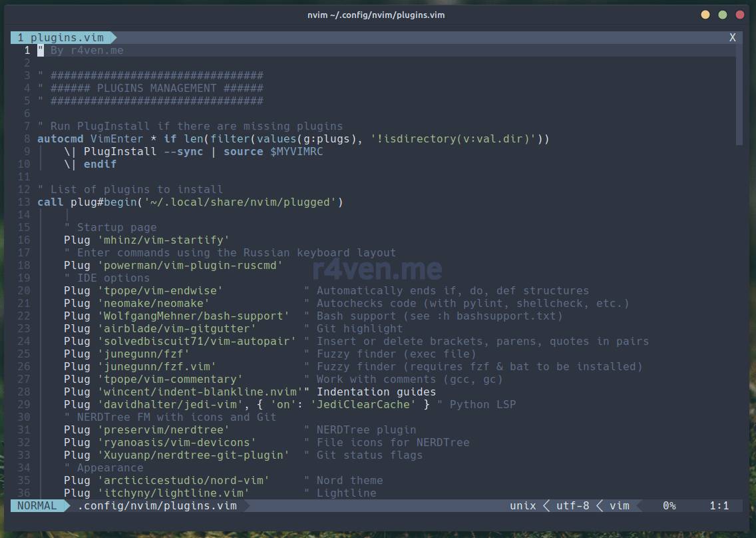Close the tab with the X button

(732, 38)
